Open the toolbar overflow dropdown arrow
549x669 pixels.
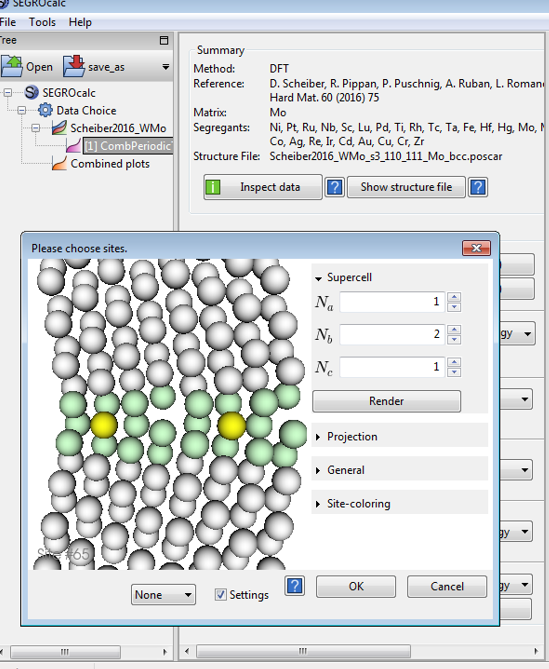pyautogui.click(x=166, y=67)
